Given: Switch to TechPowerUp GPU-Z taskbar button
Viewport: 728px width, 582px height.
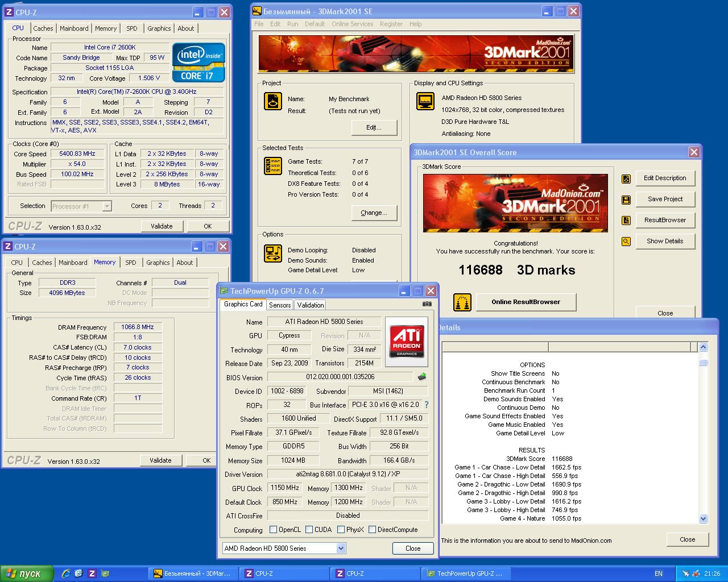Looking at the screenshot, I should (x=466, y=573).
